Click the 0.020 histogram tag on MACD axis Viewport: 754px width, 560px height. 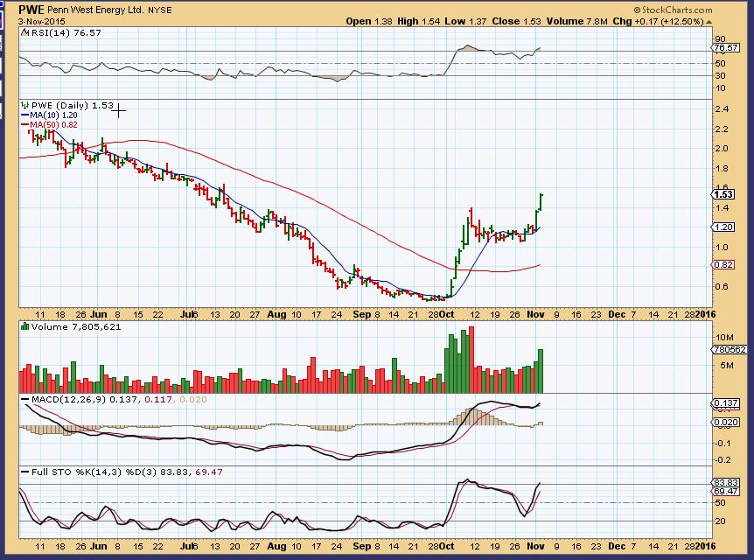tap(726, 423)
